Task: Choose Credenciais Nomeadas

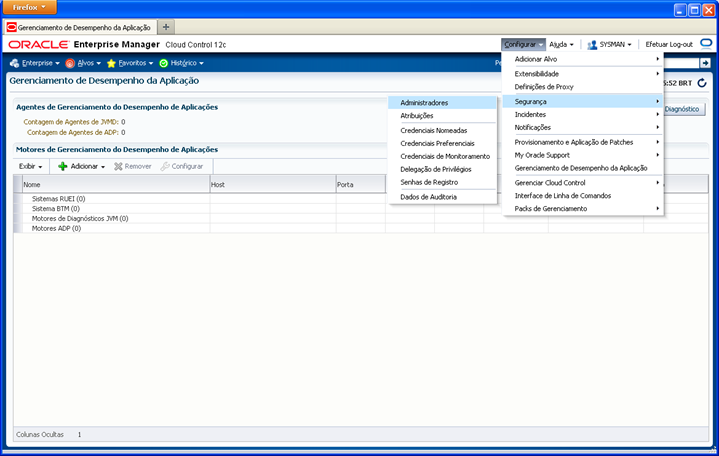Action: coord(442,131)
